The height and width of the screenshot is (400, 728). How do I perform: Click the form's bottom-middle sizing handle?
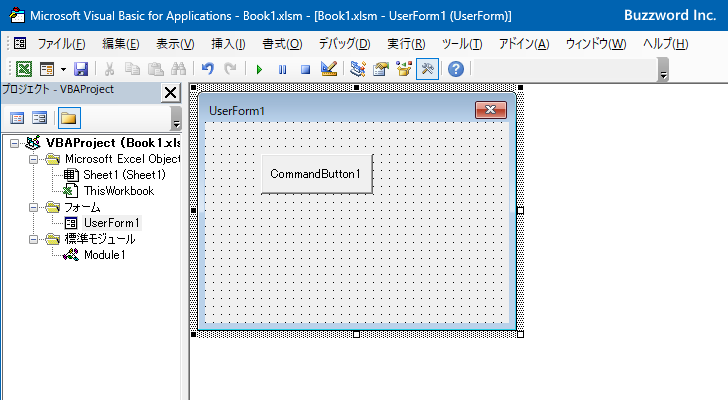click(357, 335)
